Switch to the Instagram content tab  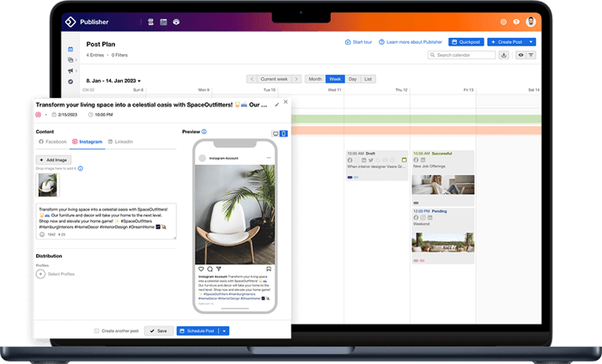coord(87,142)
